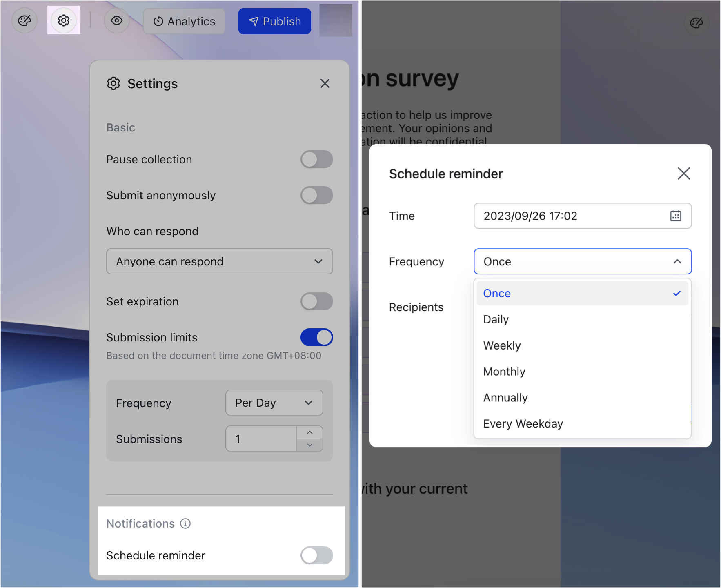The width and height of the screenshot is (721, 588).
Task: Open the Who can respond dropdown
Action: 219,261
